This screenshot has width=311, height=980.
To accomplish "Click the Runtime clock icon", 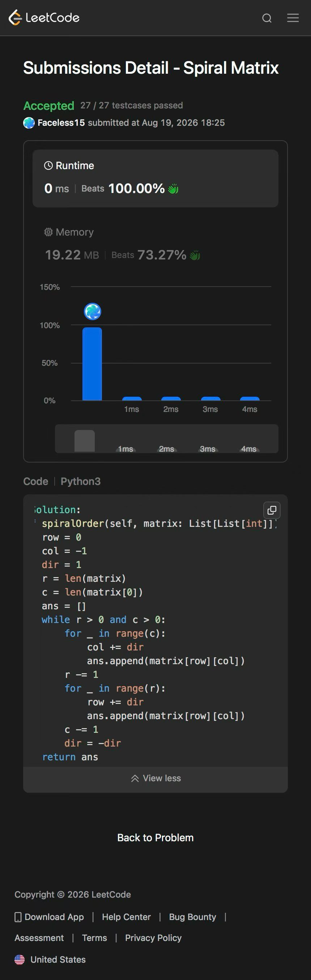I will 48,166.
